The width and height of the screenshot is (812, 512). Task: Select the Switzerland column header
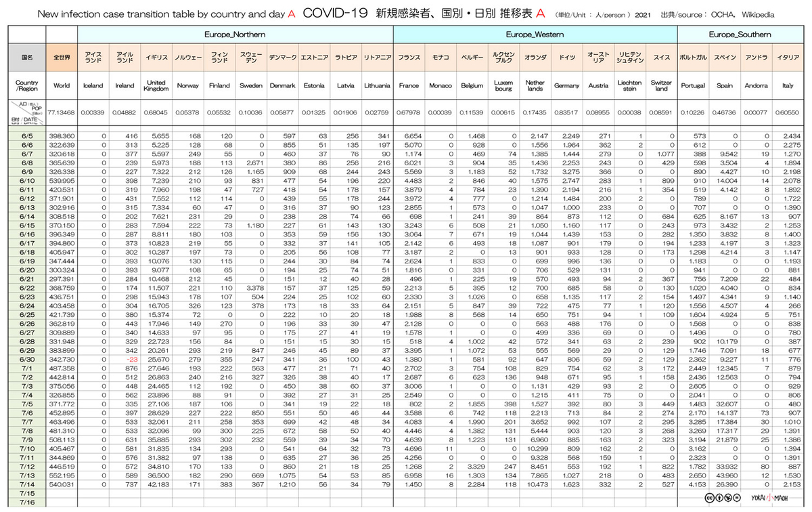click(x=661, y=86)
